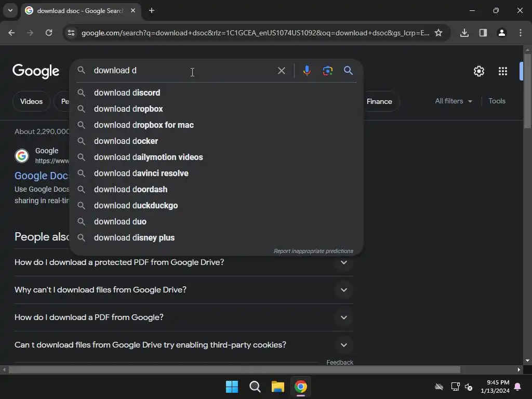The image size is (532, 399).
Task: Select the Videos filter chip
Action: (31, 101)
